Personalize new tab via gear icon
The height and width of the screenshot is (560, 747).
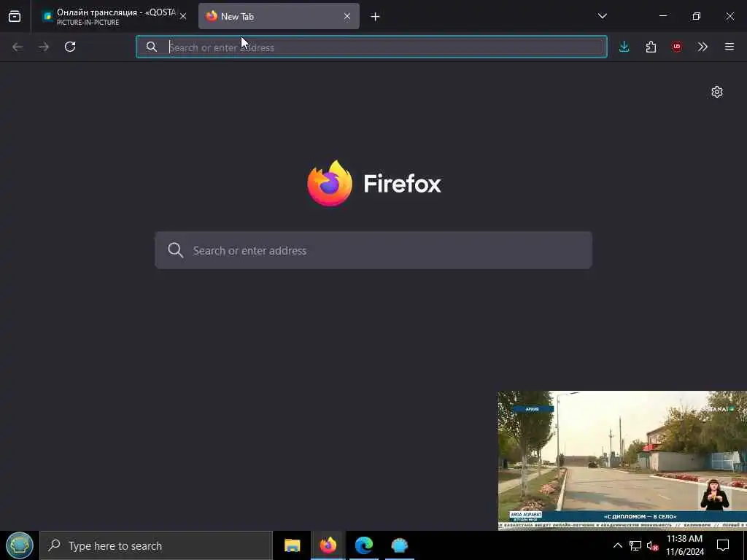717,92
